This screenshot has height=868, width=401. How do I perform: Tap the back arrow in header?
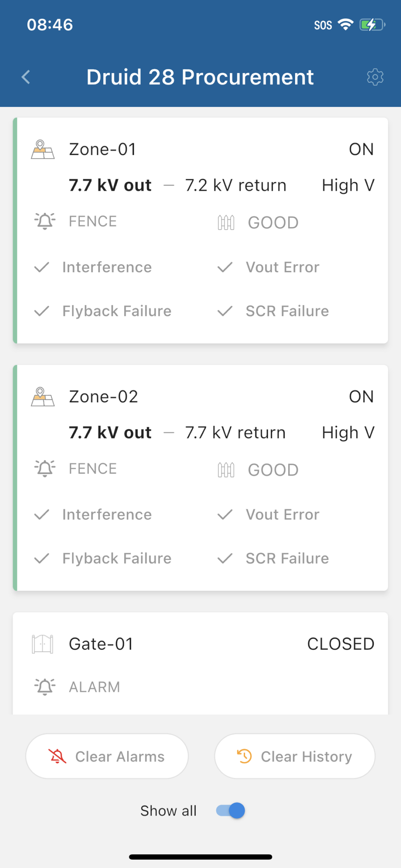point(26,77)
